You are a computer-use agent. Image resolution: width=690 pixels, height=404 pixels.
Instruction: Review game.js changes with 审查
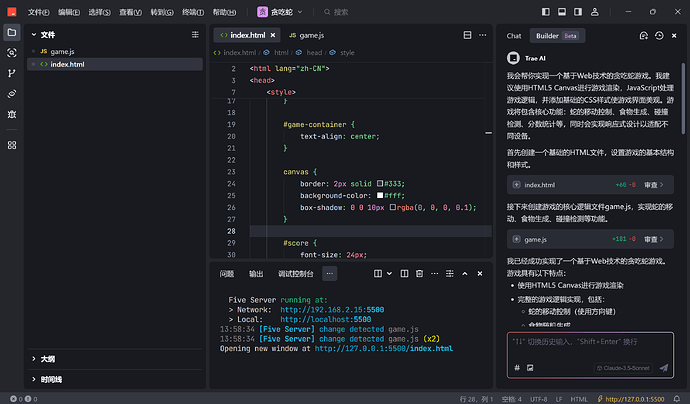653,239
